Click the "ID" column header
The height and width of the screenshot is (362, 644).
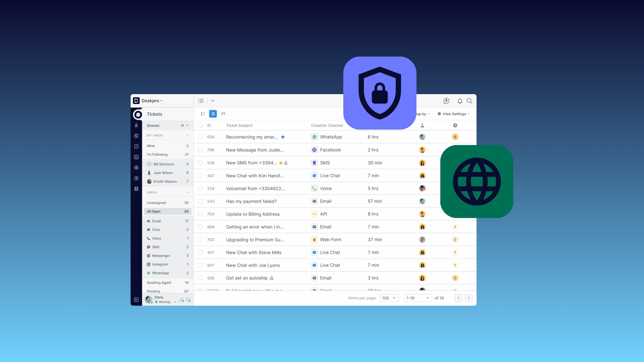[x=209, y=125]
